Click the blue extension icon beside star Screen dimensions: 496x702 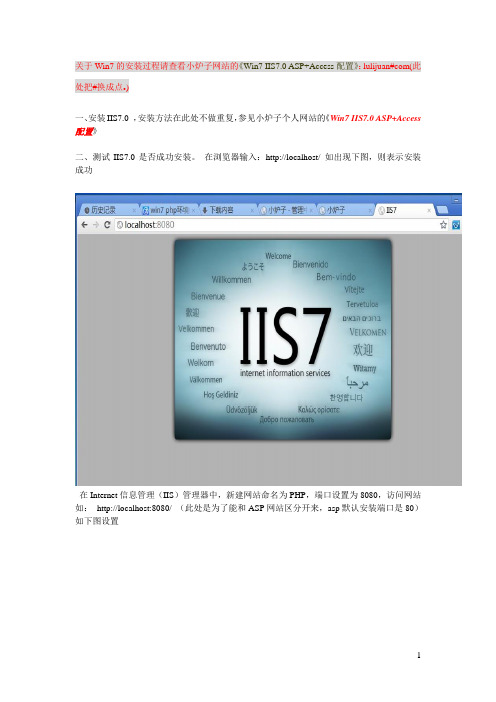point(456,225)
